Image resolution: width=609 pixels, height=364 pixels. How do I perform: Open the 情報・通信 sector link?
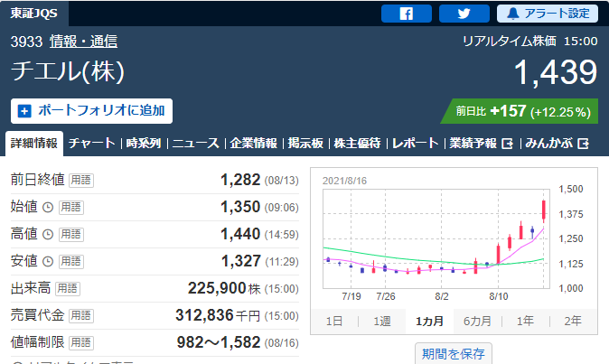83,42
